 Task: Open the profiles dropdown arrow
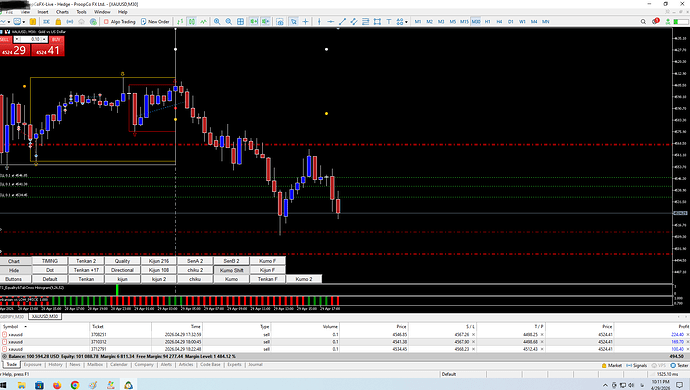[x=23, y=22]
